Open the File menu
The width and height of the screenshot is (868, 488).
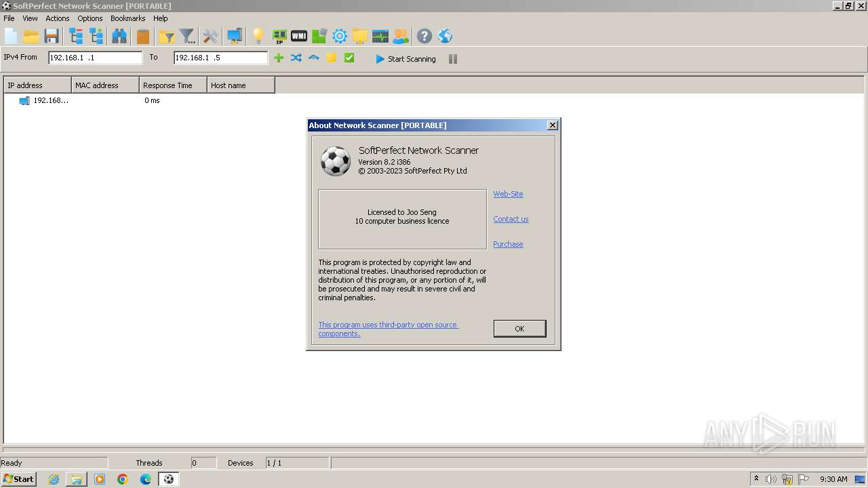[9, 18]
